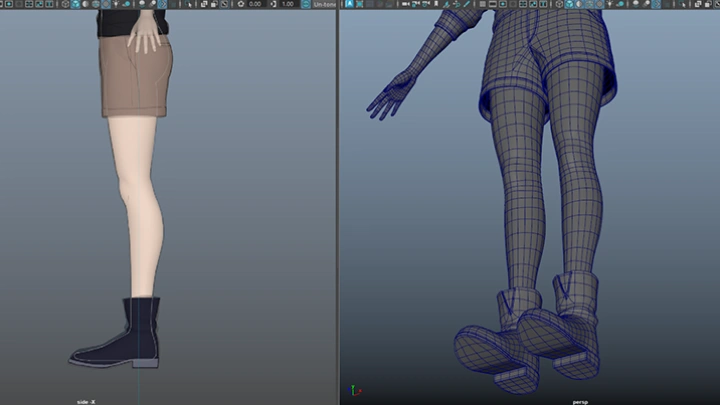Edit gamma value field showing 1.00
Viewport: 720px width, 405px height.
pos(288,4)
